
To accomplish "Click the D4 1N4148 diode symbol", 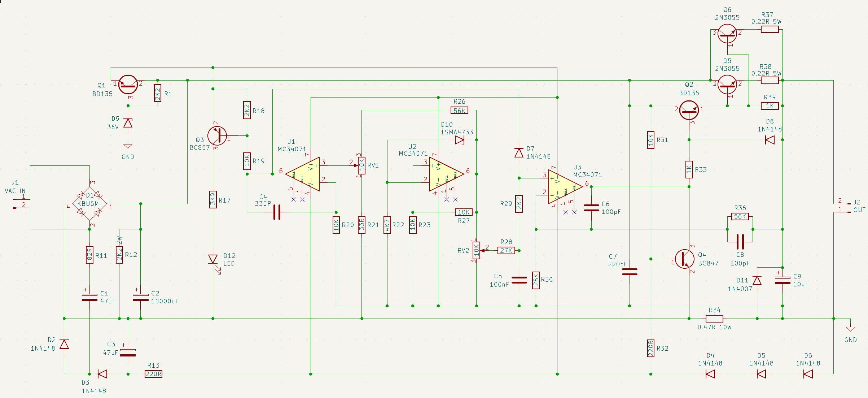I will click(710, 374).
